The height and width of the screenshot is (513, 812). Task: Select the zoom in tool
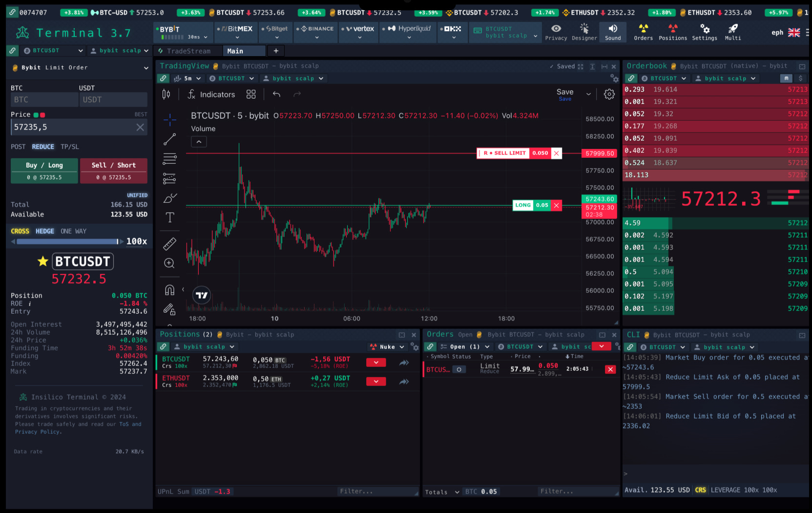tap(169, 263)
